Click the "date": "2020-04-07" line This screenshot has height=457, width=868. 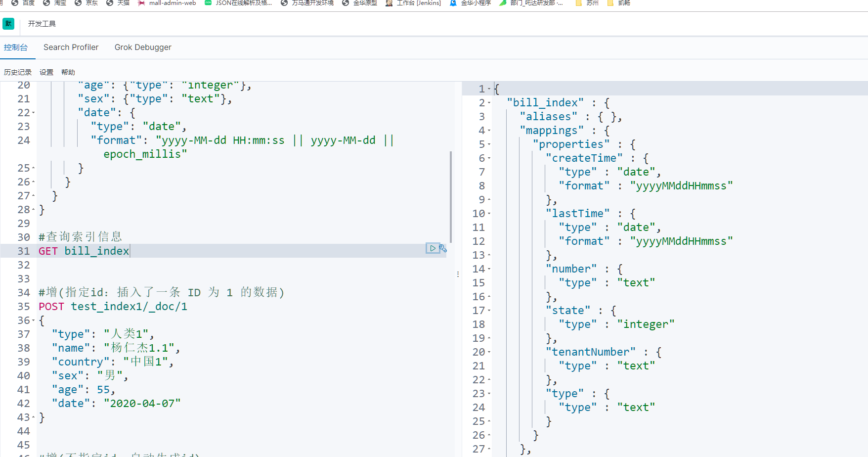[116, 404]
